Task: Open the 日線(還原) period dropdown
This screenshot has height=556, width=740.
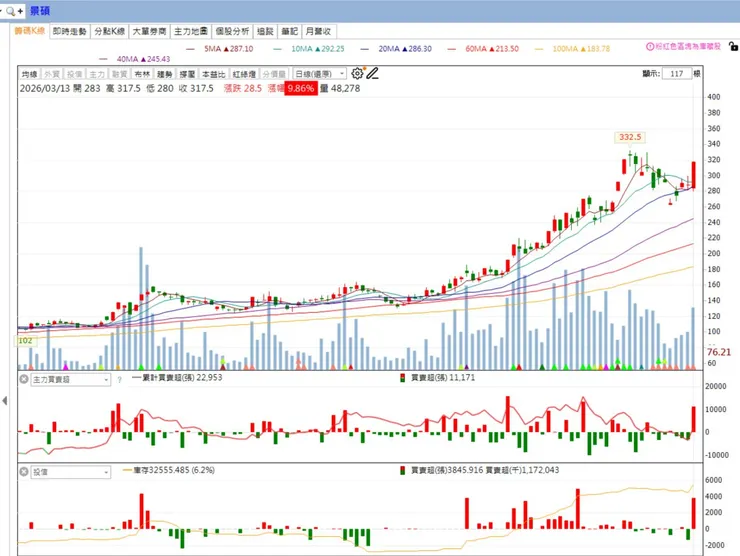Action: pyautogui.click(x=320, y=74)
